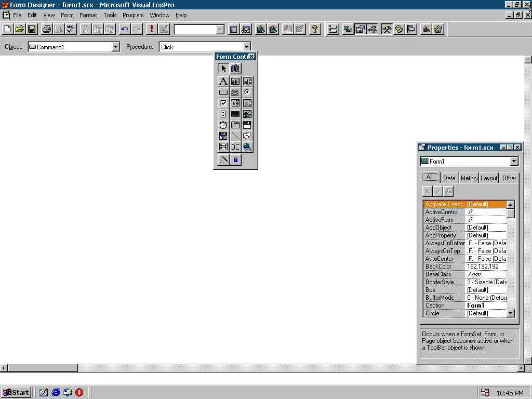Screen dimensions: 532x399
Task: Open the Procedure dropdown showing Click
Action: (x=247, y=47)
